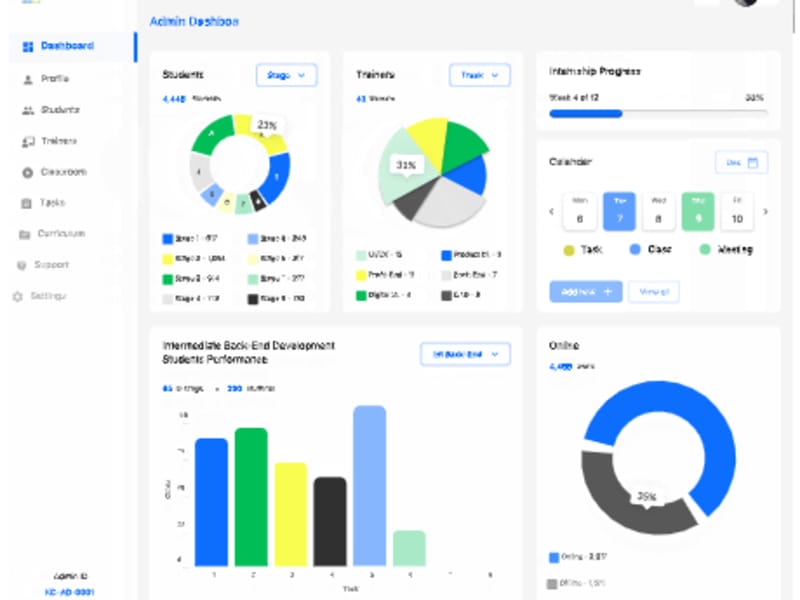Click the Support shield icon

coord(21,265)
